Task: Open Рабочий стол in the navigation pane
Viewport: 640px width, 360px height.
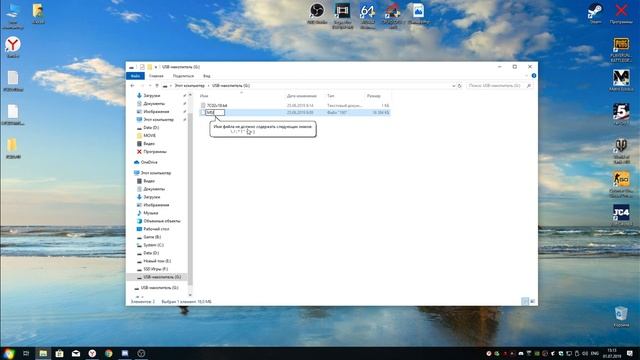Action: pos(156,229)
